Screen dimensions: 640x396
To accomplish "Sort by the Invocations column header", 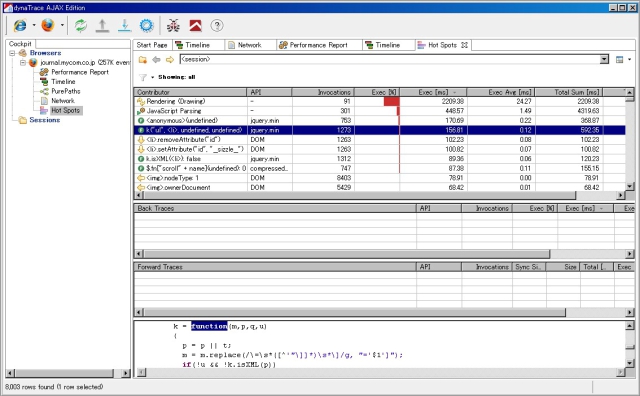I will [323, 92].
